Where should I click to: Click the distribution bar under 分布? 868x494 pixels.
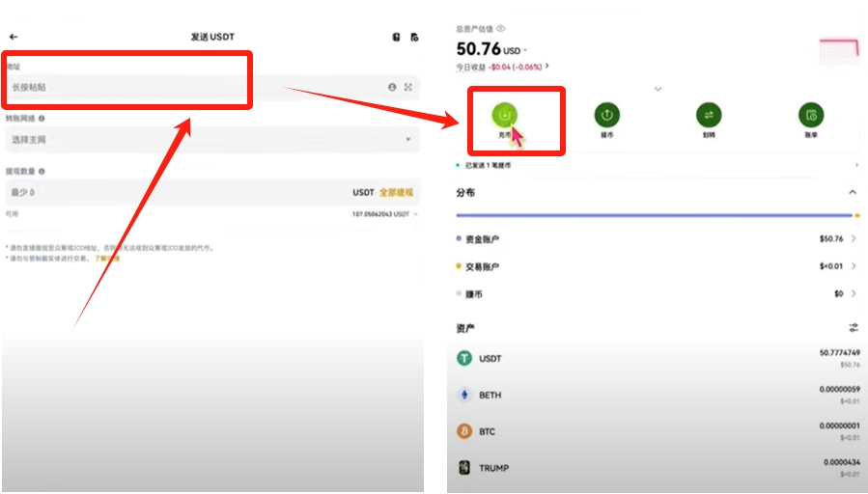[658, 215]
